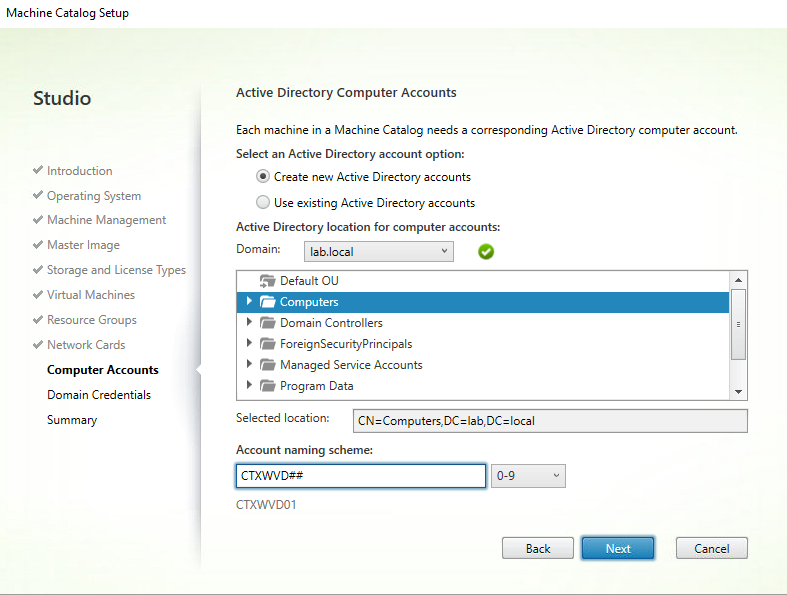787x595 pixels.
Task: Click the Back button
Action: coord(538,548)
